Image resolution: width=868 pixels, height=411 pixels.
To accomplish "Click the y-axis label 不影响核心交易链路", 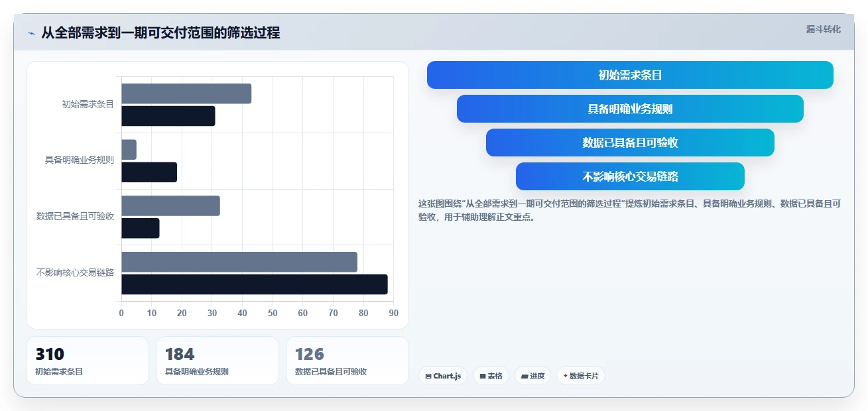I will pyautogui.click(x=75, y=273).
